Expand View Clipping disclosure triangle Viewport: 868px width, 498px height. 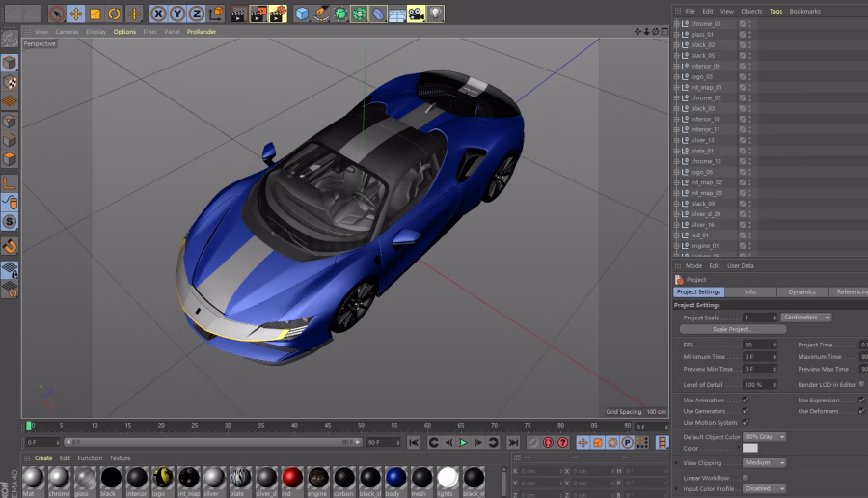coord(677,463)
